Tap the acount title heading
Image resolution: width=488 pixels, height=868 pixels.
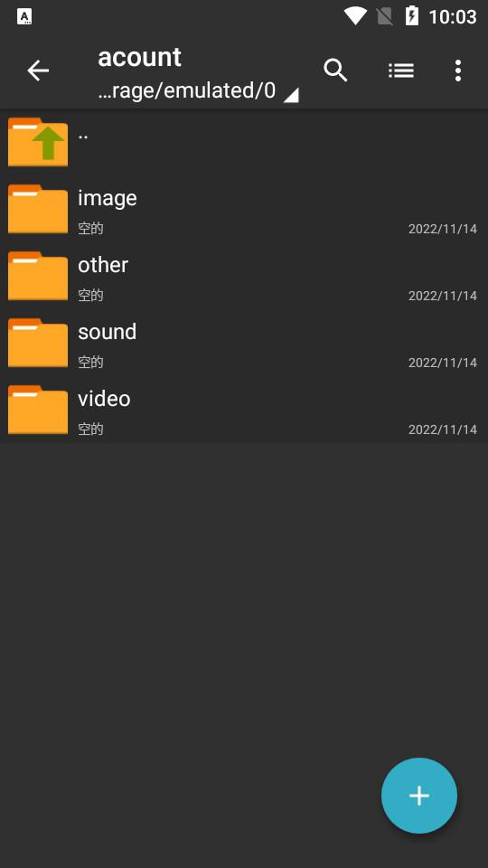pyautogui.click(x=139, y=57)
